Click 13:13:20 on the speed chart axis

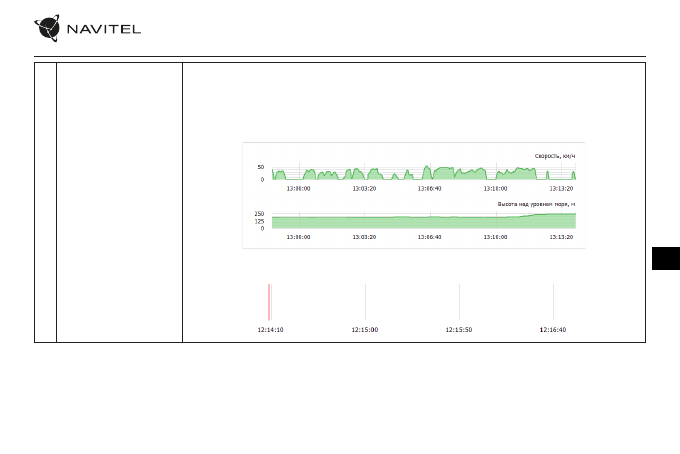562,187
